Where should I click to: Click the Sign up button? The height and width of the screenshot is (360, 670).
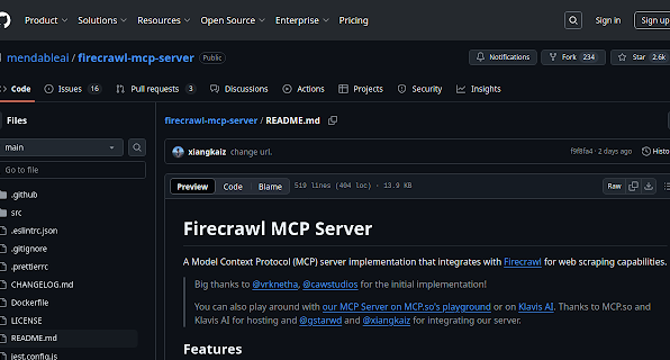(x=652, y=20)
